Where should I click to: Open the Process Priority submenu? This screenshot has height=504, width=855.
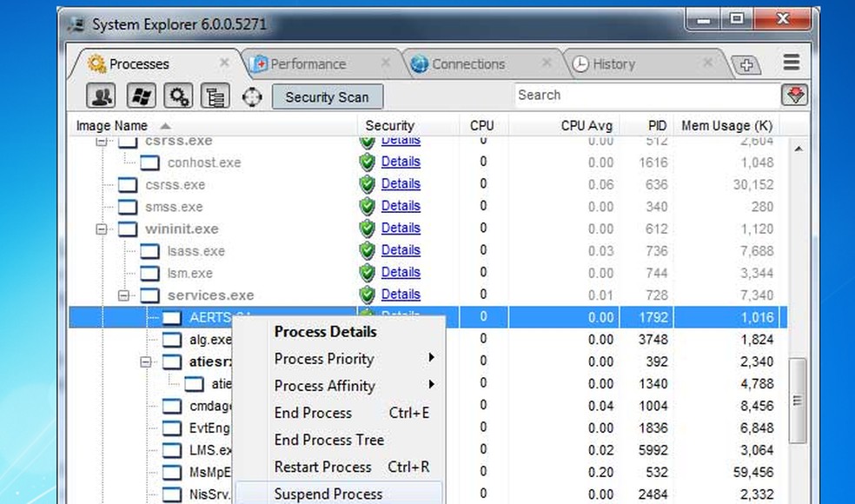click(x=323, y=359)
